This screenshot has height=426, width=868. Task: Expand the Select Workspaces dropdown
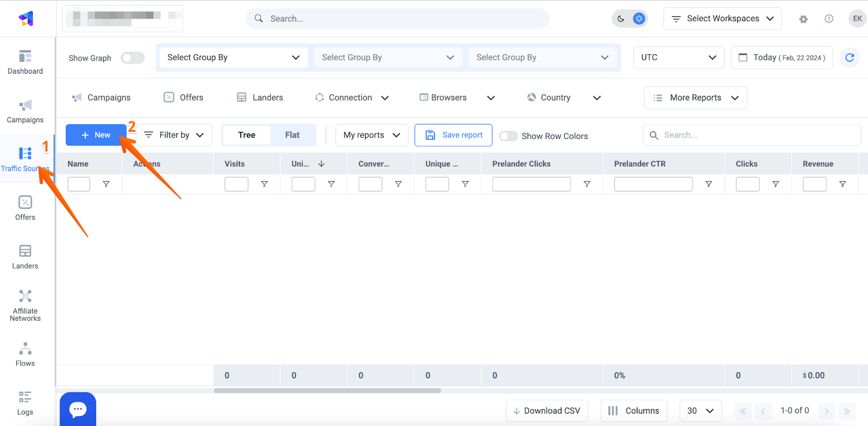[x=722, y=19]
